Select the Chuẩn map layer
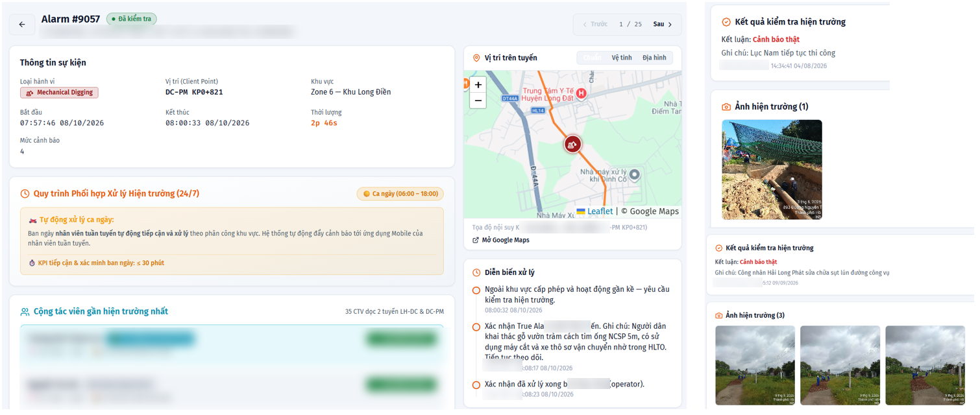This screenshot has width=980, height=415. point(592,58)
